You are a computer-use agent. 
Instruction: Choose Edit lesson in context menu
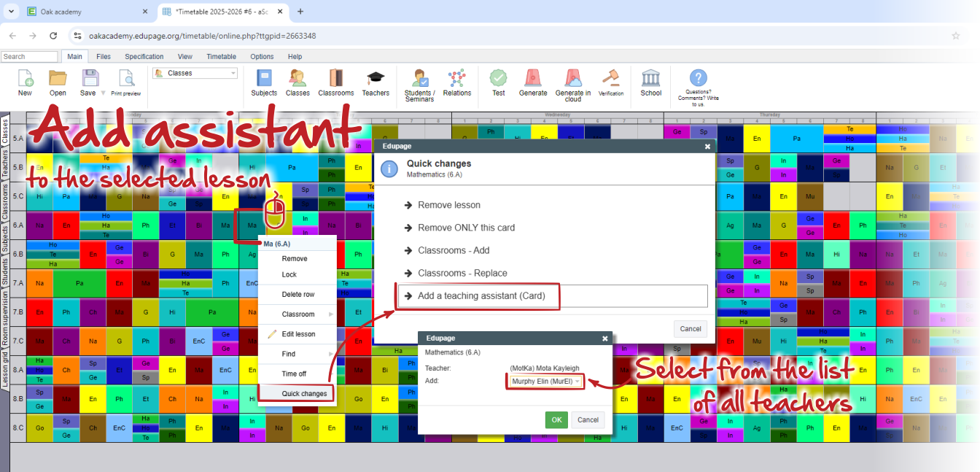pos(297,334)
